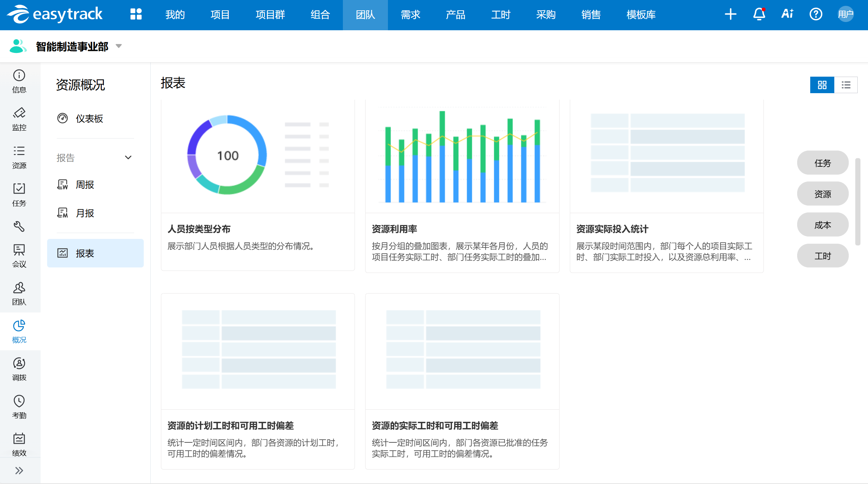The height and width of the screenshot is (484, 868).
Task: Filter reports by 工时 category
Action: pyautogui.click(x=823, y=256)
